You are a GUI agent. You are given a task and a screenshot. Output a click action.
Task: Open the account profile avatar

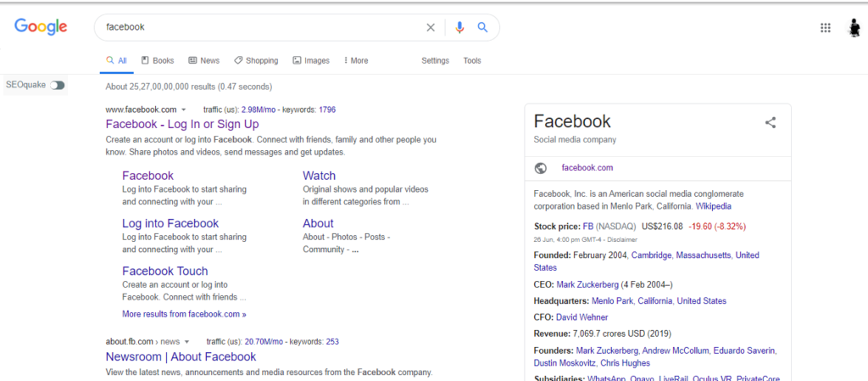coord(855,28)
